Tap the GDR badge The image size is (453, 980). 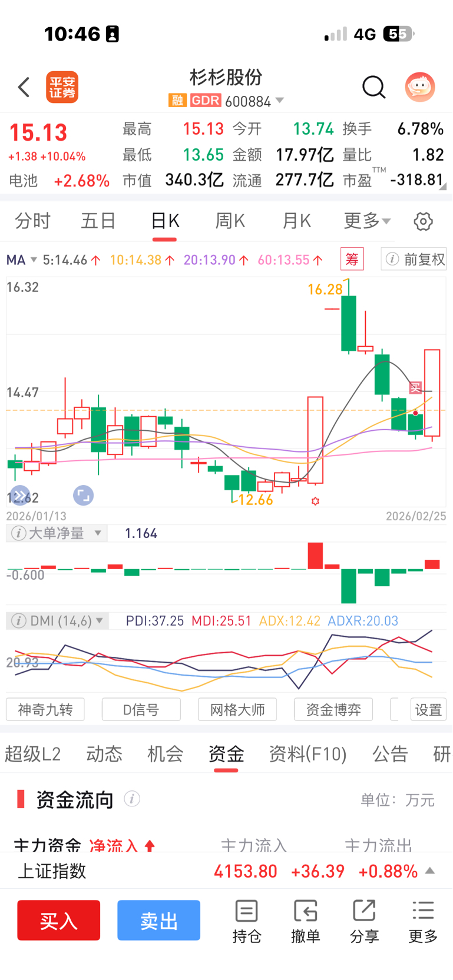tap(206, 101)
